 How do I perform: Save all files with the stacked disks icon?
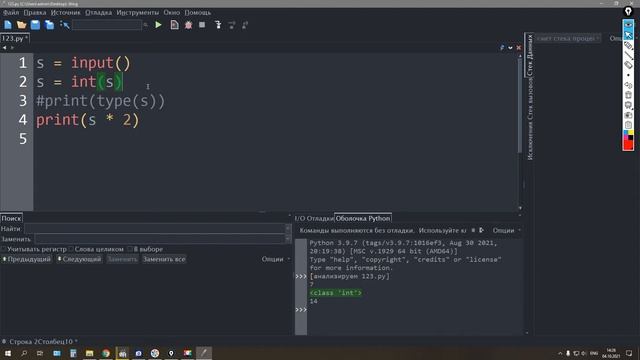(49, 25)
